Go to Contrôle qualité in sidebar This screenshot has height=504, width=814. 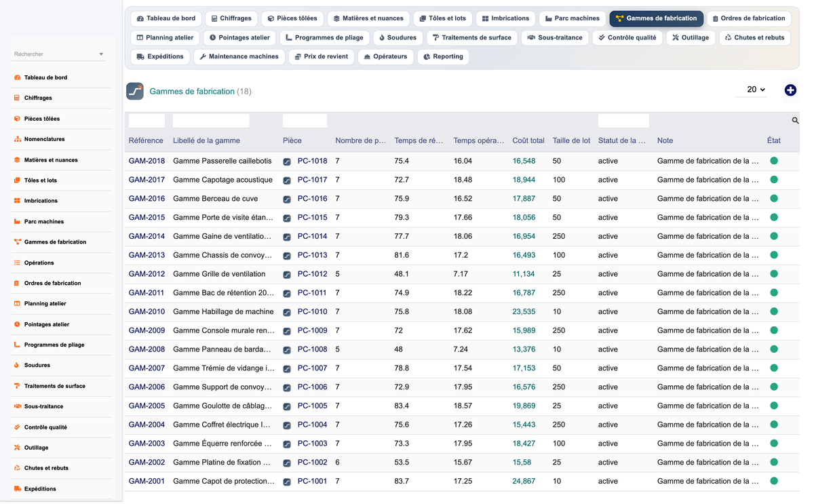pyautogui.click(x=45, y=427)
